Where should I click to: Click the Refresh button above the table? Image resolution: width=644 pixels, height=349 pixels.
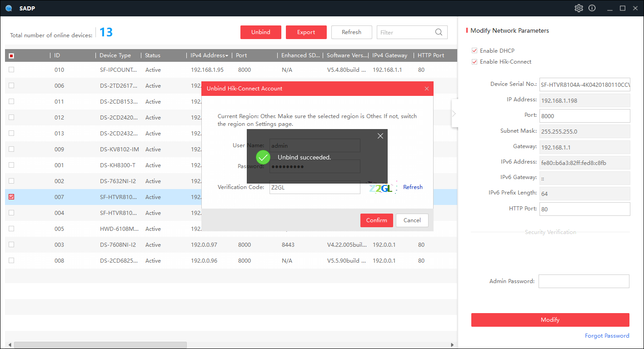click(352, 32)
